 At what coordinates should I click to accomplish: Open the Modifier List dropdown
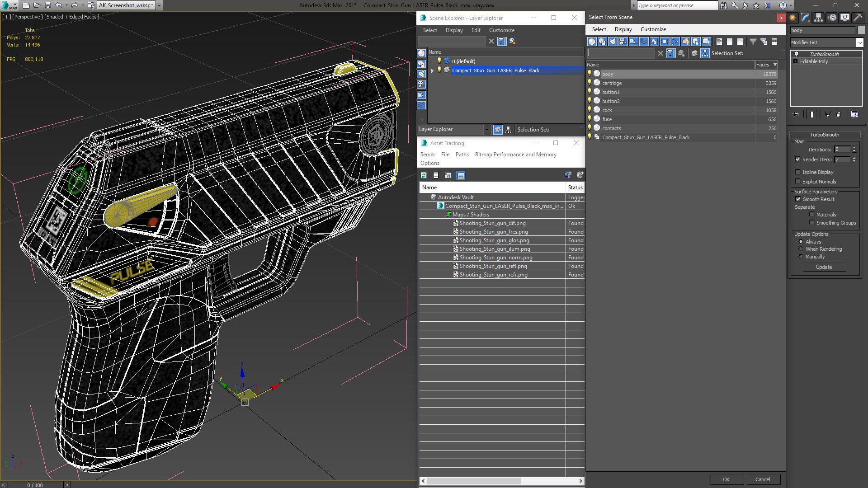859,42
